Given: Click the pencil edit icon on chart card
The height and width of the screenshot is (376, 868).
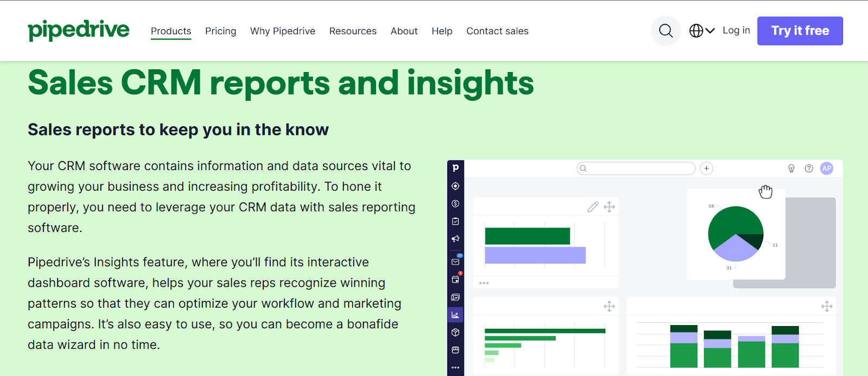Looking at the screenshot, I should [592, 207].
